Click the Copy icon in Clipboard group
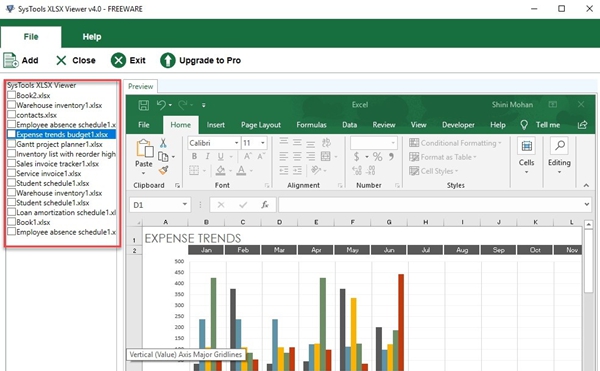The height and width of the screenshot is (371, 600). pyautogui.click(x=163, y=157)
